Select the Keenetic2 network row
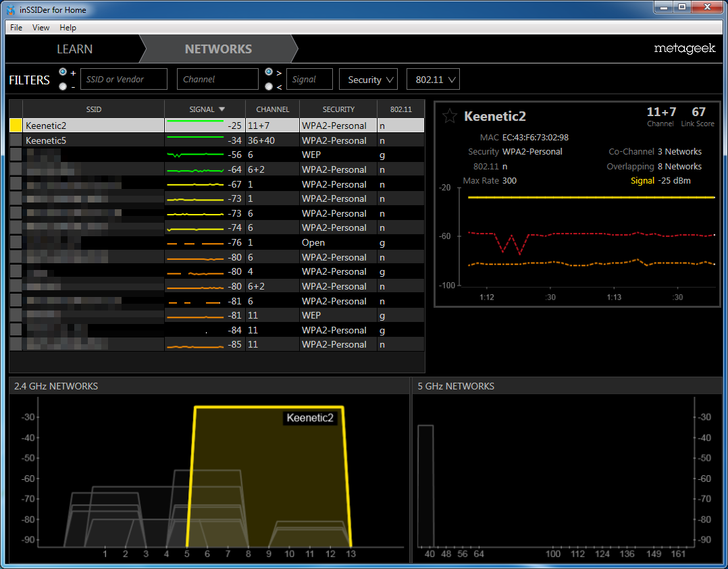Screen dimensions: 728x569 (x=217, y=126)
